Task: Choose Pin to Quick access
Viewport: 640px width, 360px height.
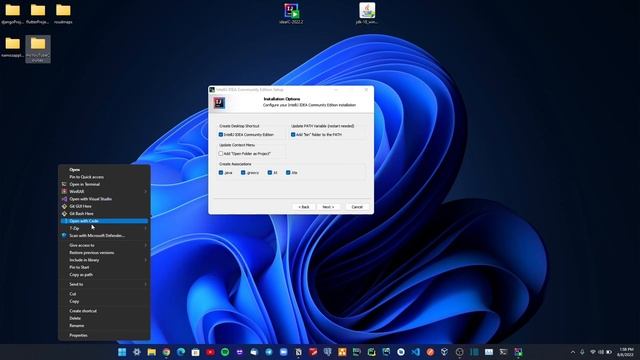Action: click(x=104, y=177)
